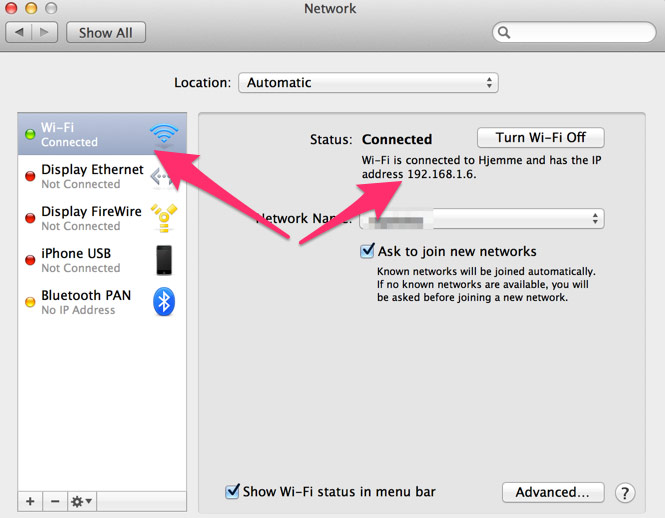
Task: Remove selected service with minus button
Action: 55,501
